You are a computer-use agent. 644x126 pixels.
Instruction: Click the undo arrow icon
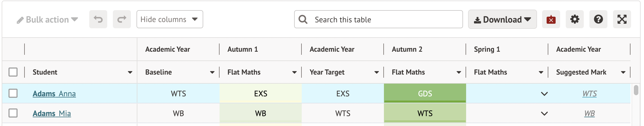tap(98, 19)
